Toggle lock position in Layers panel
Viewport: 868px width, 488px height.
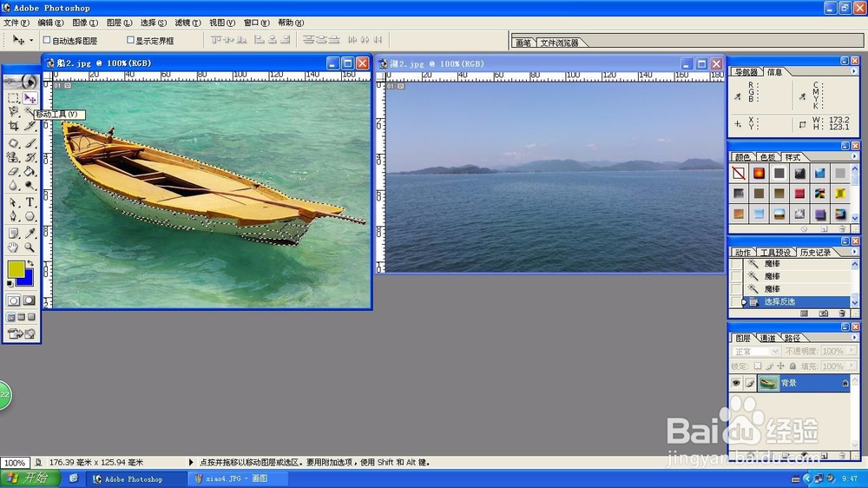click(780, 366)
